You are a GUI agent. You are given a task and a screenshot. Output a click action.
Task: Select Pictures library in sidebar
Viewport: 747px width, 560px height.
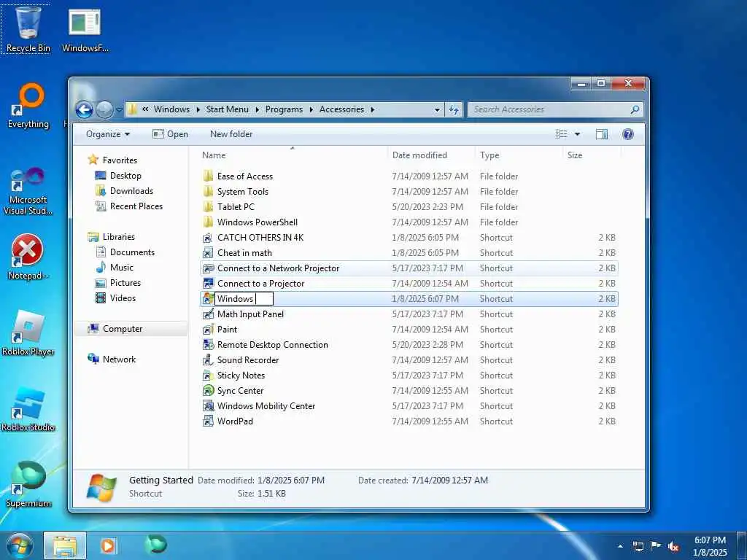[x=125, y=283]
